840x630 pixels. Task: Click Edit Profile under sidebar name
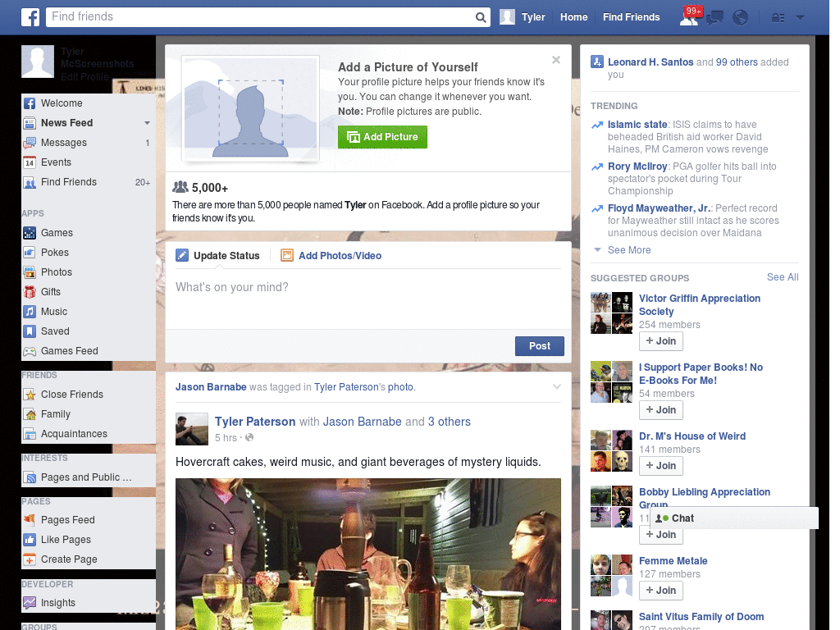click(84, 76)
